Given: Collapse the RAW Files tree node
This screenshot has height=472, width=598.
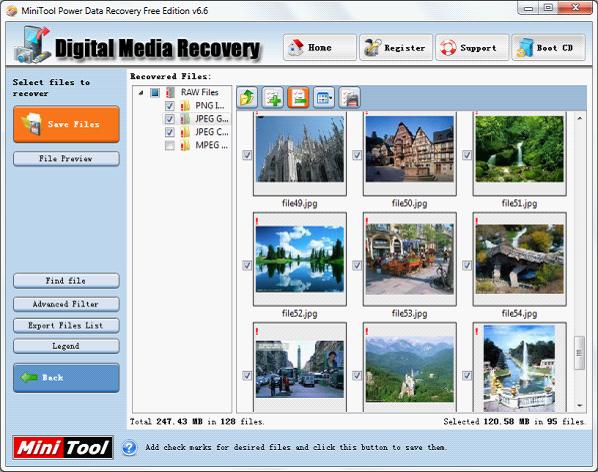Looking at the screenshot, I should [x=141, y=93].
